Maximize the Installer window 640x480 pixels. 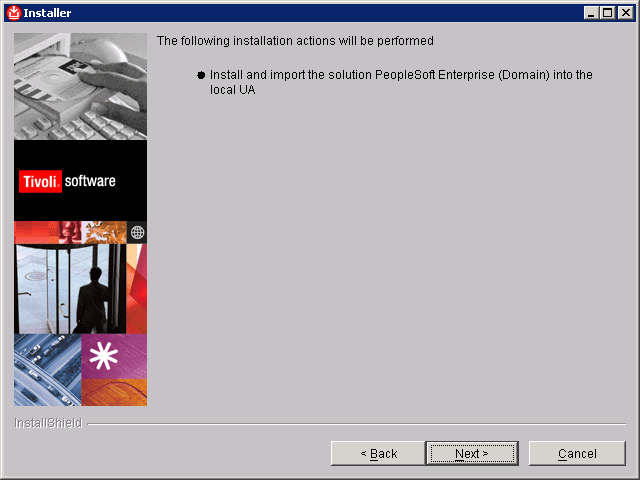coord(607,13)
